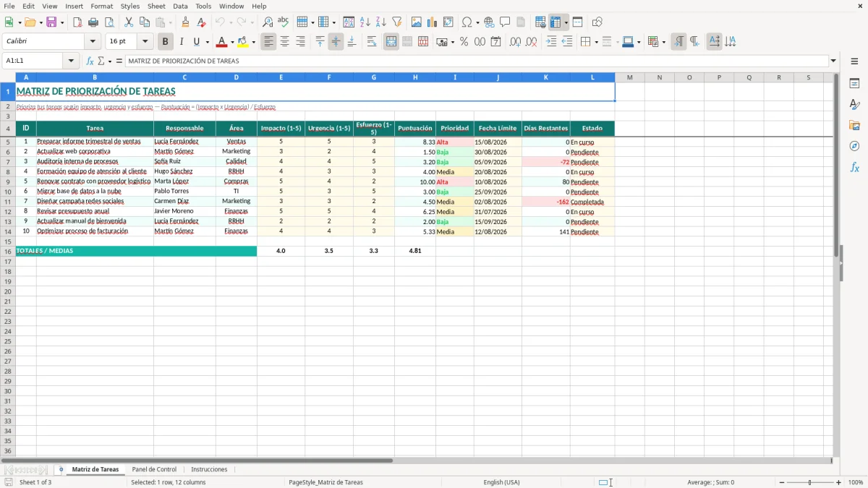The image size is (868, 488).
Task: Apply the yellow Background Color swatch
Action: pos(242,42)
